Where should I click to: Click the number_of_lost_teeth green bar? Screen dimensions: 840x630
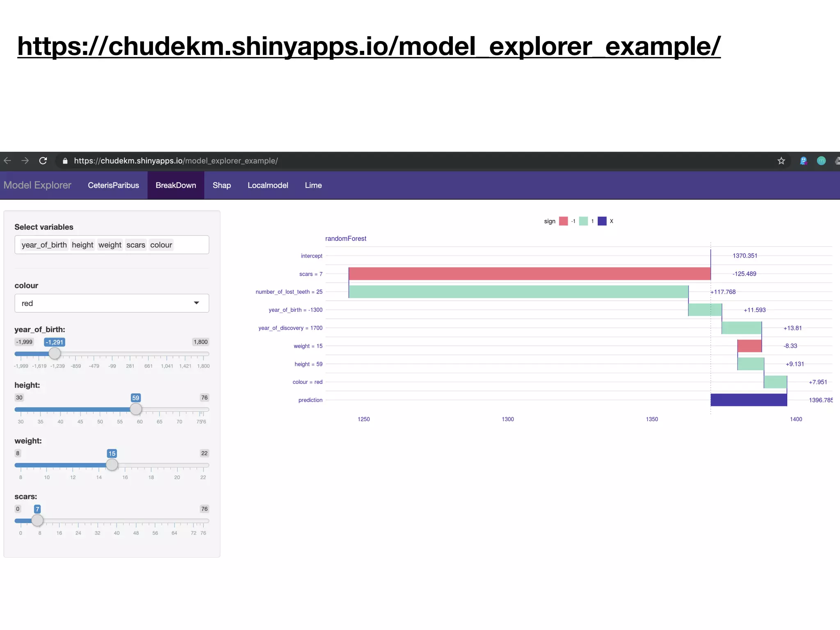pos(518,292)
